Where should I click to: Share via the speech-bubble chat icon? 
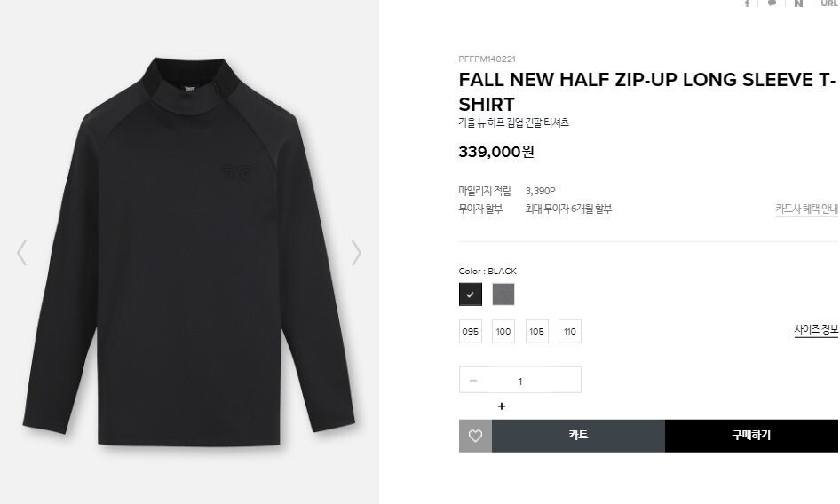[772, 4]
